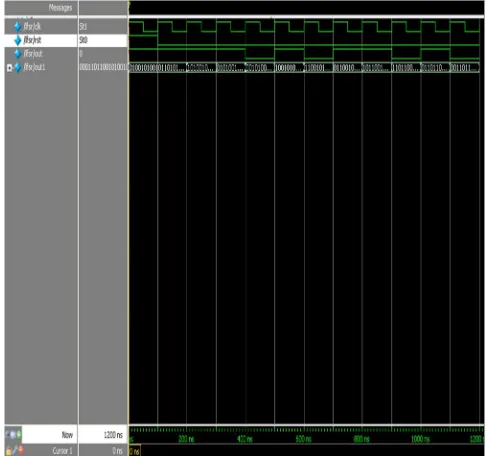Click the diamond icon beside /lfsr/out1 bus
The height and width of the screenshot is (456, 486).
[x=17, y=67]
